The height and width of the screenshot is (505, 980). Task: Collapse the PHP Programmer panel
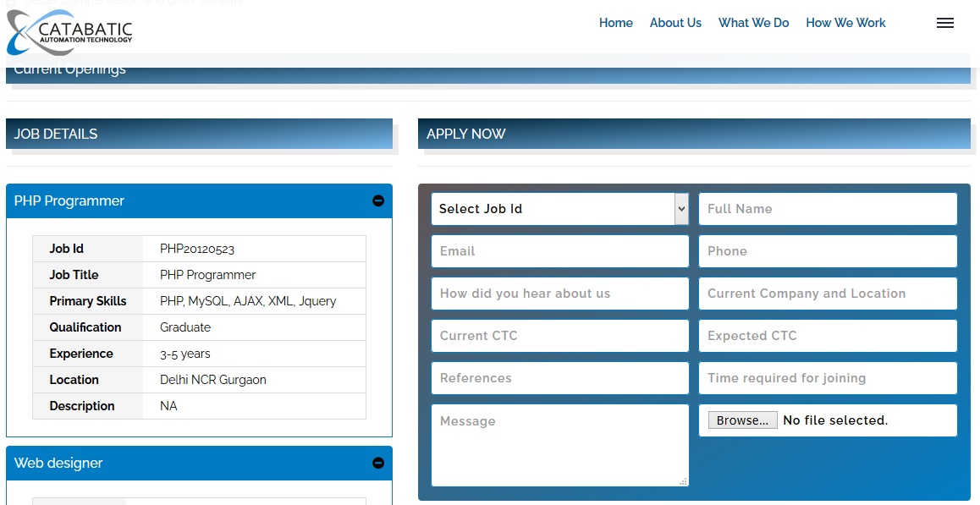pyautogui.click(x=378, y=201)
